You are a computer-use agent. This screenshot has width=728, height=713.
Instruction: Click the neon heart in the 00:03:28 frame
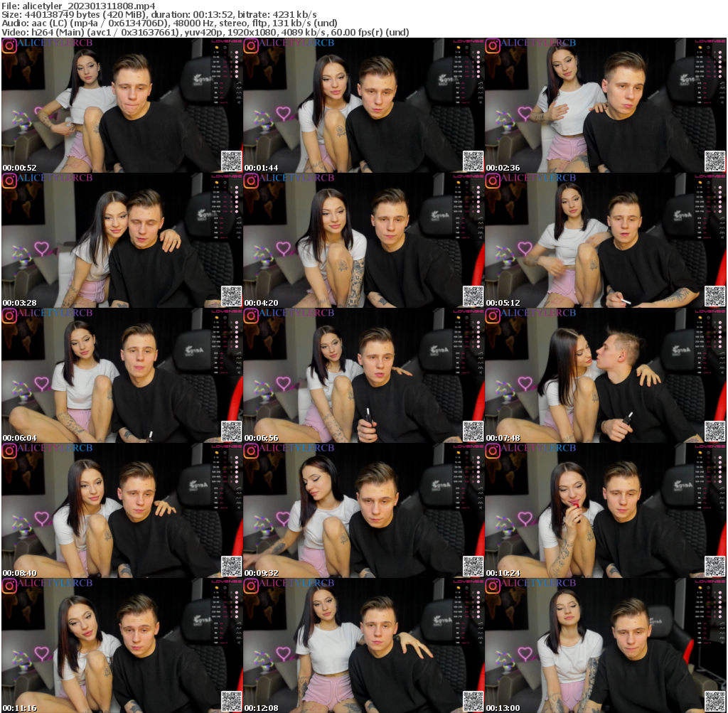point(42,248)
